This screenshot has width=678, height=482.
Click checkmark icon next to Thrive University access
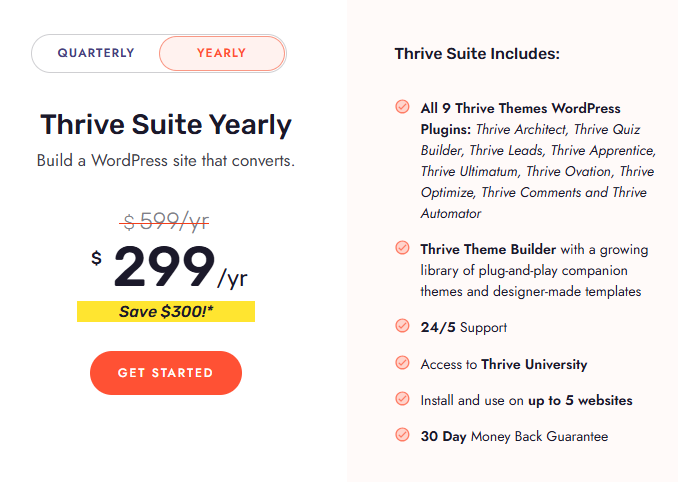coord(402,363)
